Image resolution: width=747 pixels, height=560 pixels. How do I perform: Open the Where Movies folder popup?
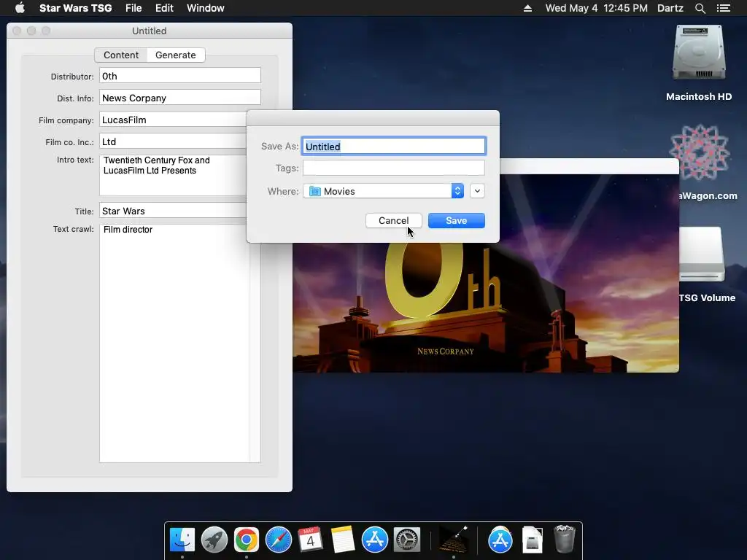click(384, 191)
